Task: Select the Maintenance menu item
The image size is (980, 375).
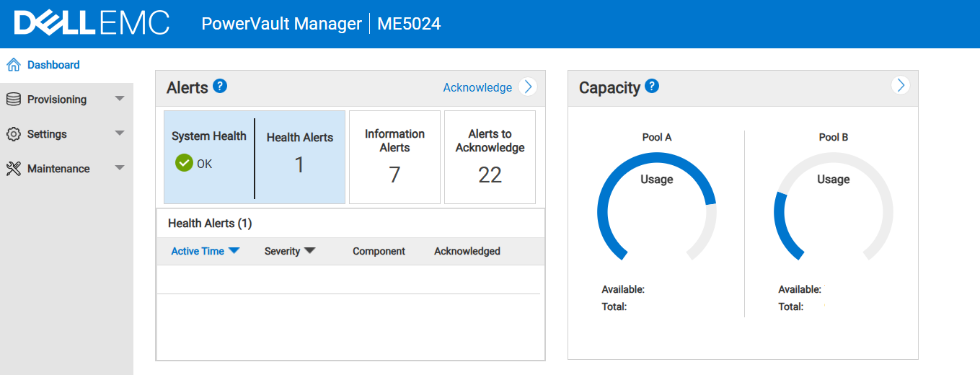Action: click(x=66, y=169)
